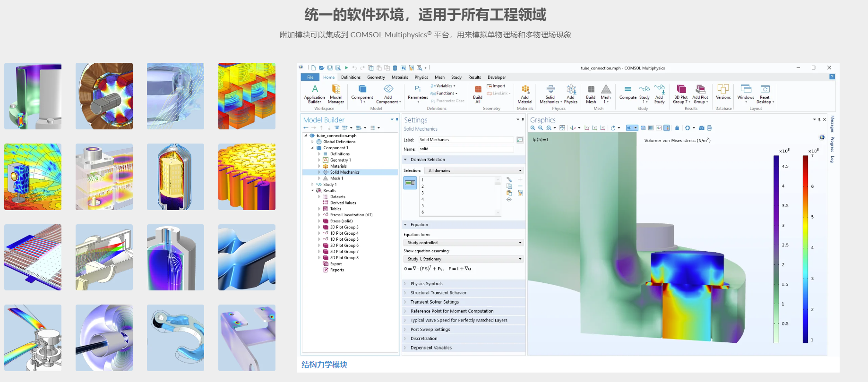
Task: Collapse the Domain Selection section
Action: coord(464,160)
